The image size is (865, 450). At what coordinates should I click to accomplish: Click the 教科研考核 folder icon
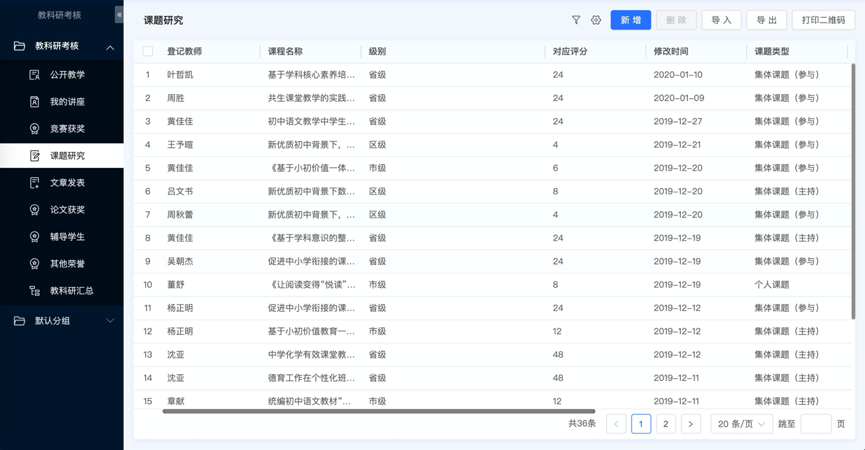pos(19,46)
